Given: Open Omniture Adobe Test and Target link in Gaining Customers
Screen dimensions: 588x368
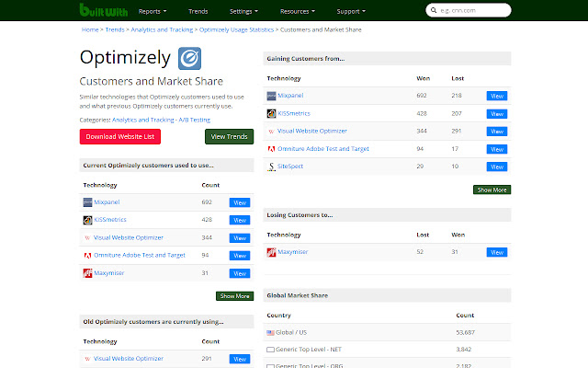Looking at the screenshot, I should [323, 149].
